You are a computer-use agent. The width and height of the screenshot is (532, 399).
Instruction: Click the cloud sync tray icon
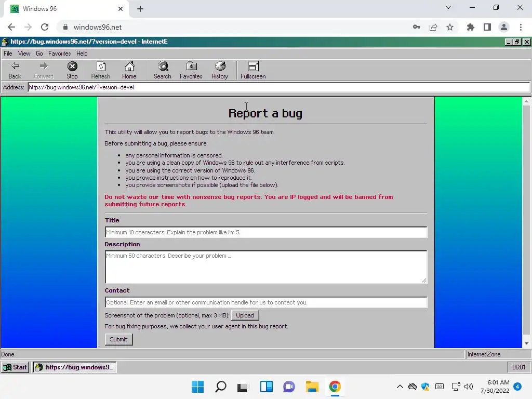coord(412,387)
